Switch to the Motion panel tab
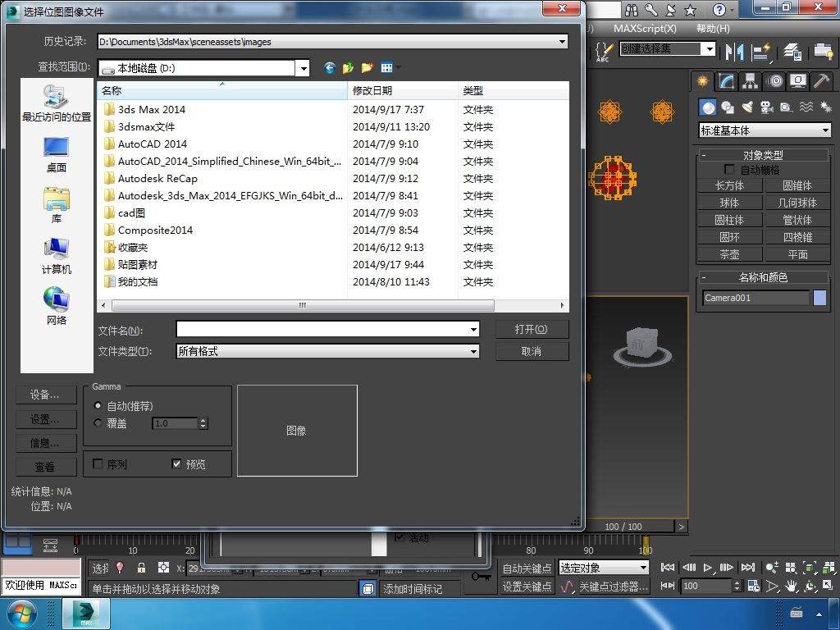The image size is (840, 630). 774,81
